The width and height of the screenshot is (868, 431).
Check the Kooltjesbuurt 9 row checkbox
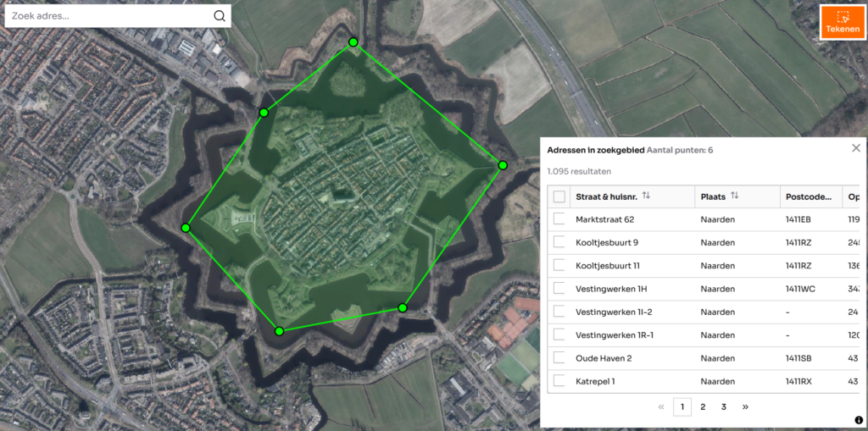point(559,242)
